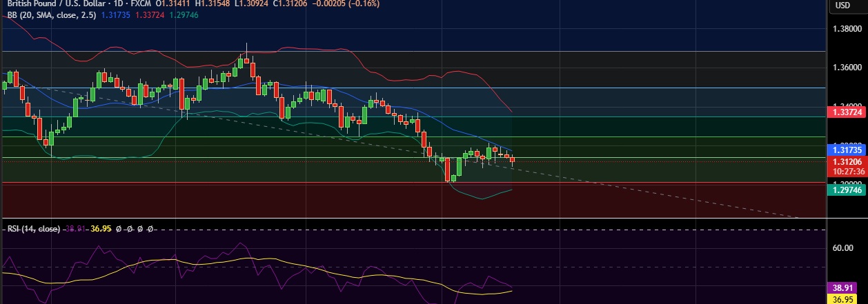Click green BB lower value 1.29746 in legend
Viewport: 868px width, 304px height.
184,14
